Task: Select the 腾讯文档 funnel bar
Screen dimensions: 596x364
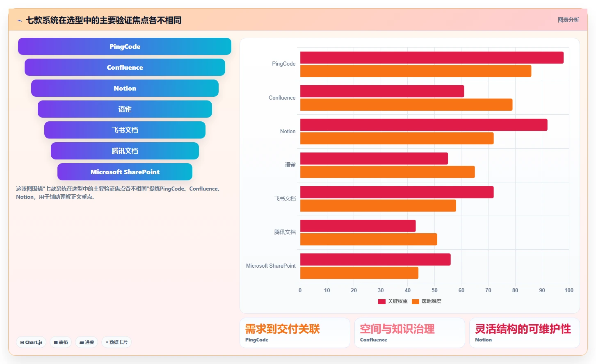Action: tap(125, 151)
